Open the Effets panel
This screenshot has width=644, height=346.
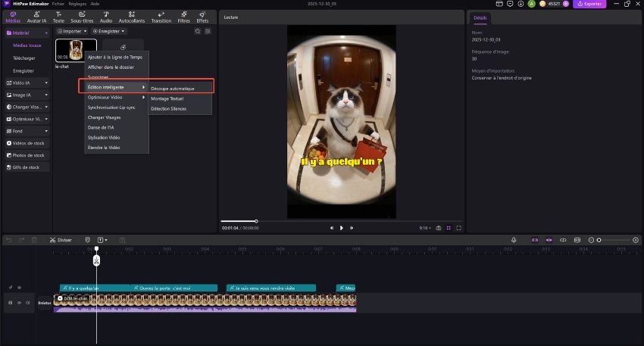(202, 17)
